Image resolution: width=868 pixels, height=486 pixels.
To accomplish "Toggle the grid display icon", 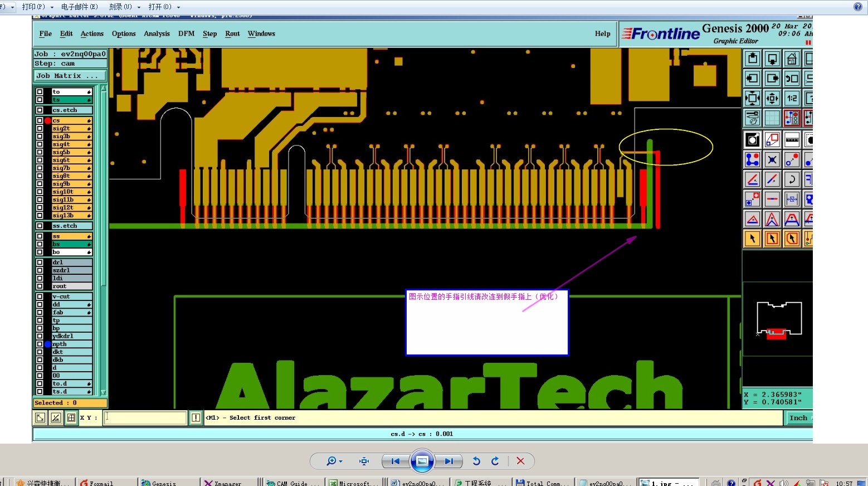I will coord(772,118).
